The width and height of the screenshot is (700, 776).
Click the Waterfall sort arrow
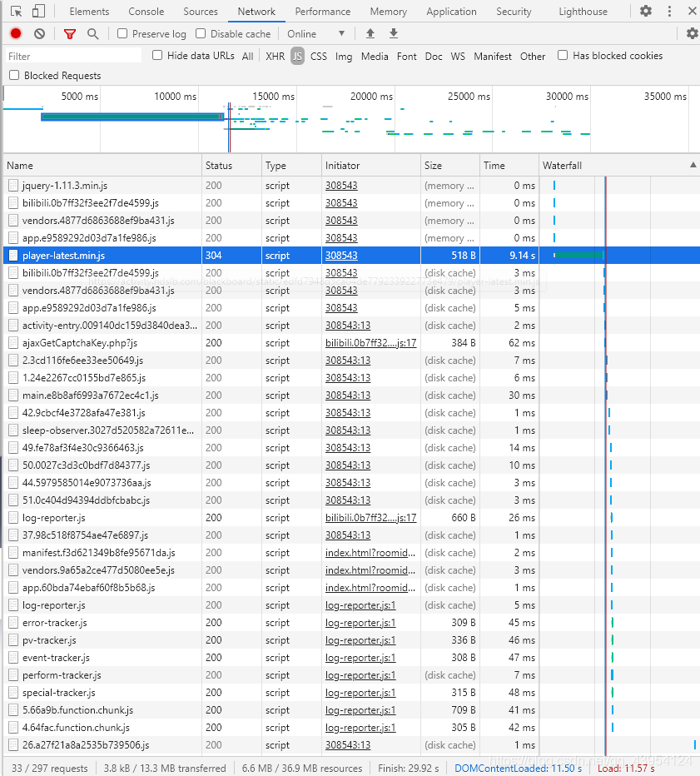(693, 165)
